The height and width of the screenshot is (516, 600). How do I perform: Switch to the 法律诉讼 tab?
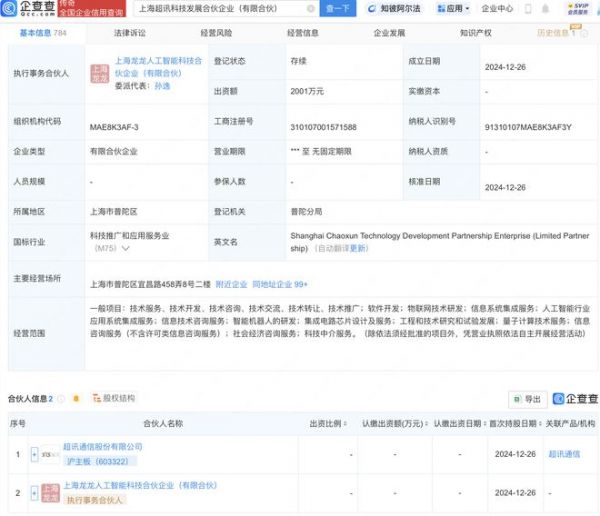click(130, 33)
